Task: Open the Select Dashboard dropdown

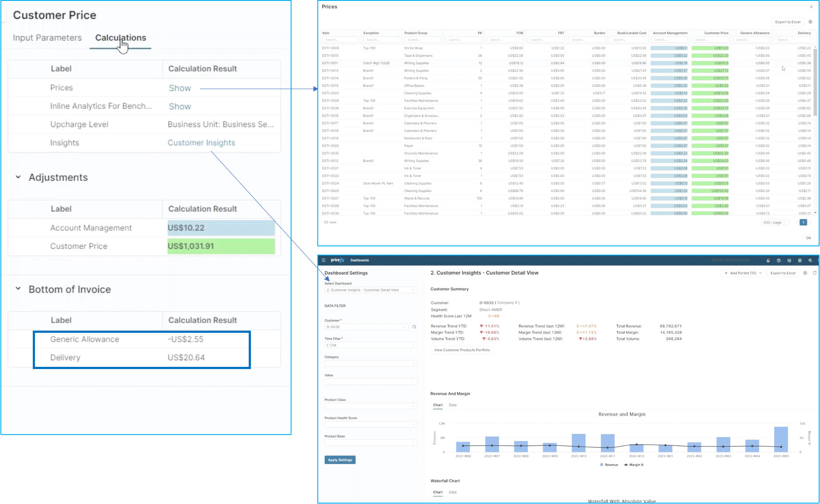Action: point(371,290)
